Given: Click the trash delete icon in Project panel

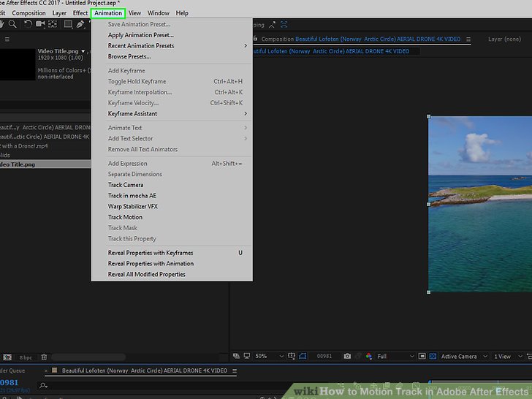Looking at the screenshot, I should (x=44, y=357).
